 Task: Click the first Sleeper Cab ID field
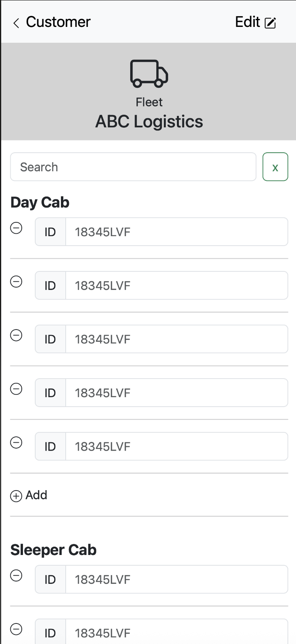point(176,580)
